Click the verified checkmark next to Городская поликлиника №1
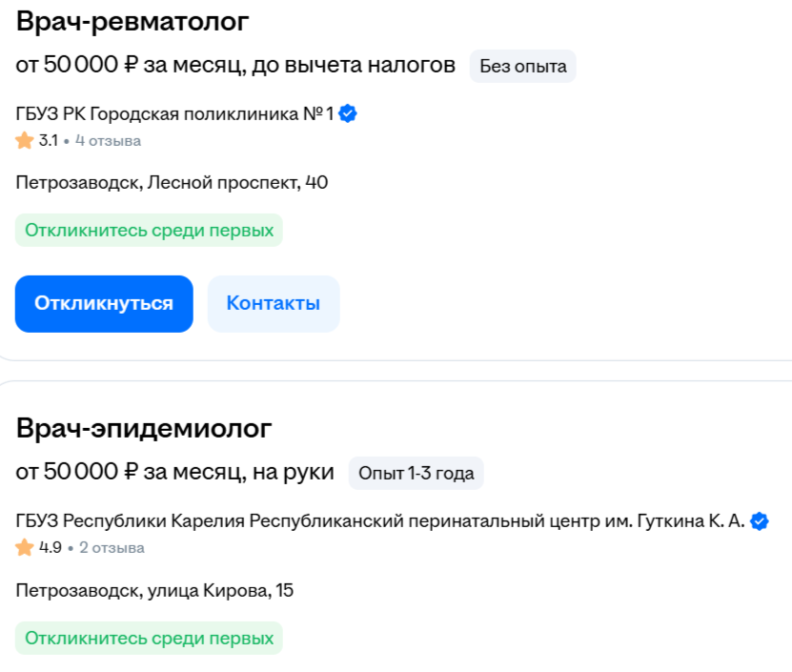 coord(349,114)
